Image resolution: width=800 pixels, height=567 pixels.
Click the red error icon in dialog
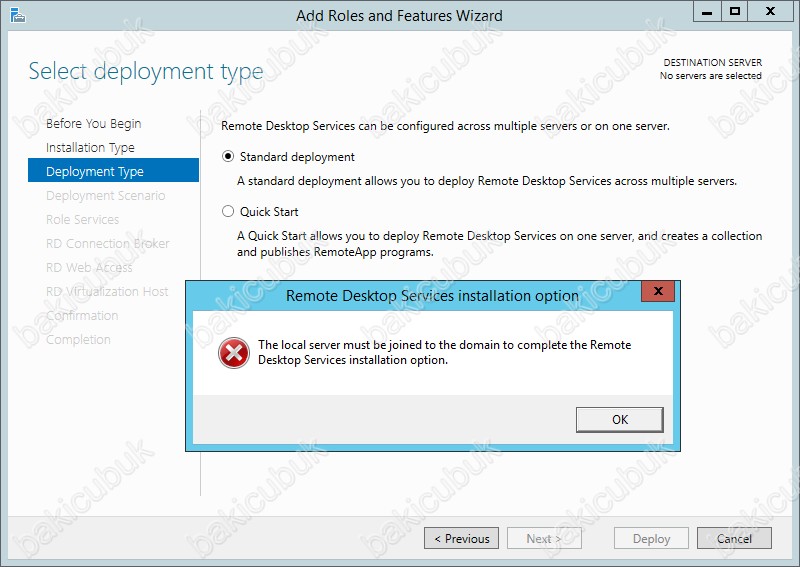pyautogui.click(x=234, y=352)
